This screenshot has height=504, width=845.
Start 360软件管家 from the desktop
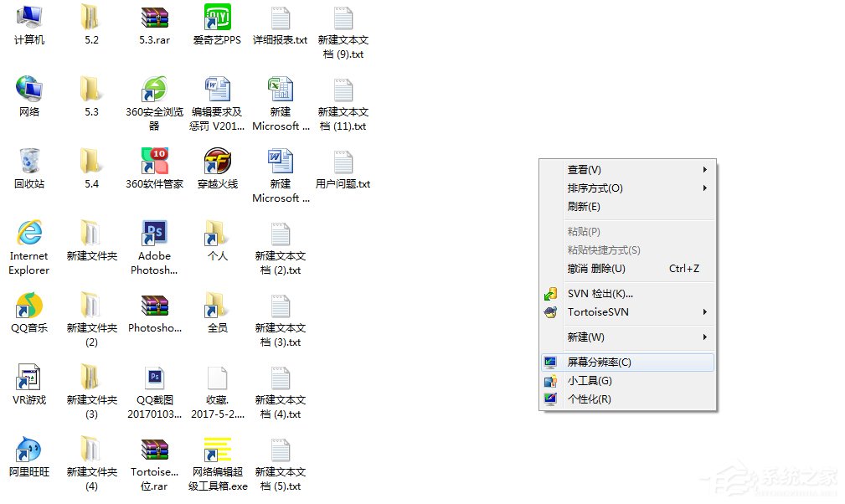[x=154, y=165]
